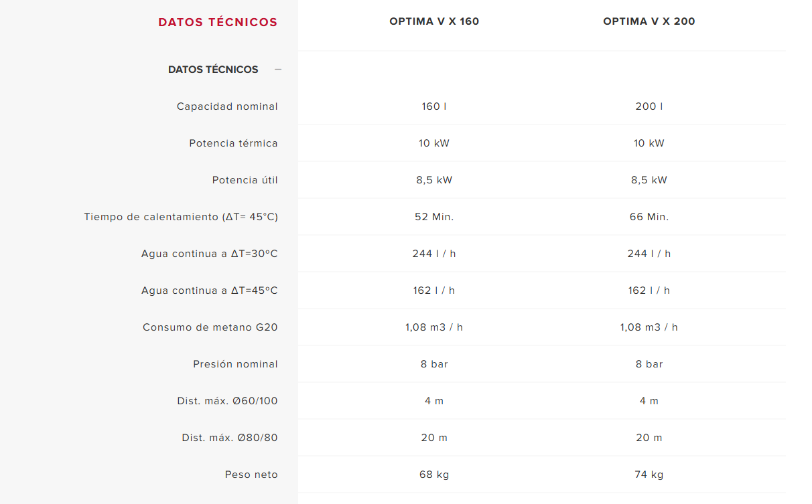Click the Dist. máx. Ø60/100 label

point(227,401)
